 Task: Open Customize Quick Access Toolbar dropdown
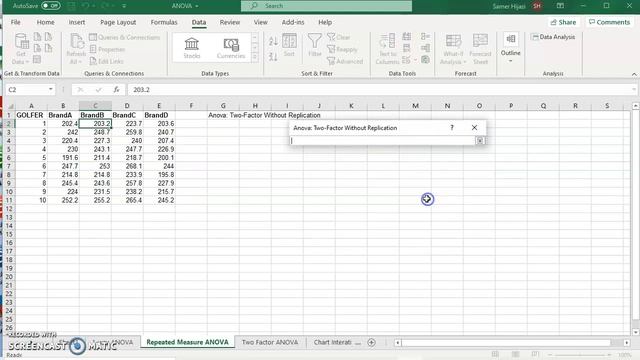[x=124, y=6]
